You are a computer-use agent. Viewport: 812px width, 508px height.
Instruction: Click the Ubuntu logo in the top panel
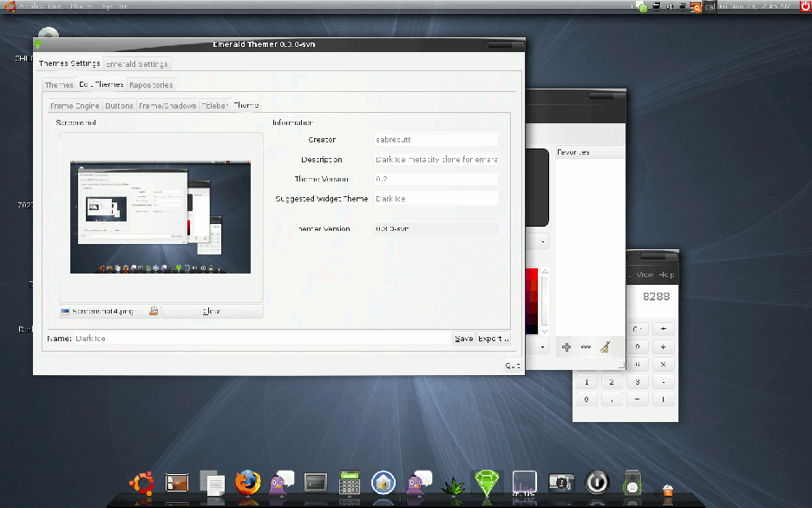click(x=10, y=6)
